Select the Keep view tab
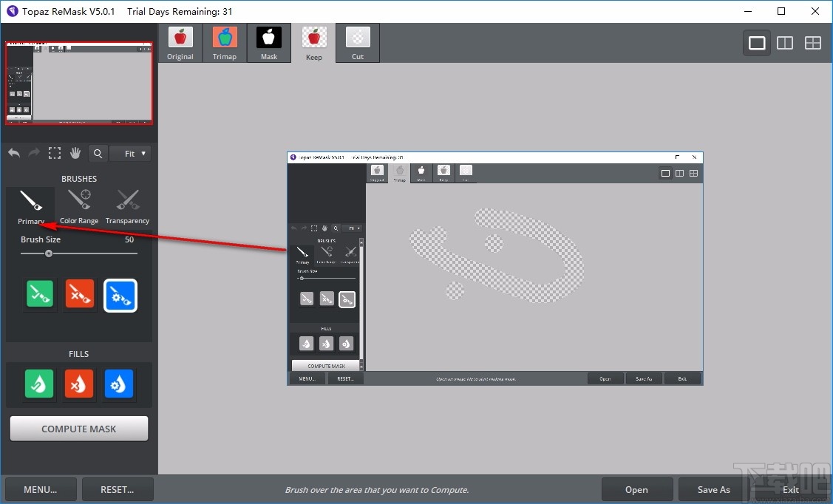Screen dimensions: 833x504 click(313, 43)
